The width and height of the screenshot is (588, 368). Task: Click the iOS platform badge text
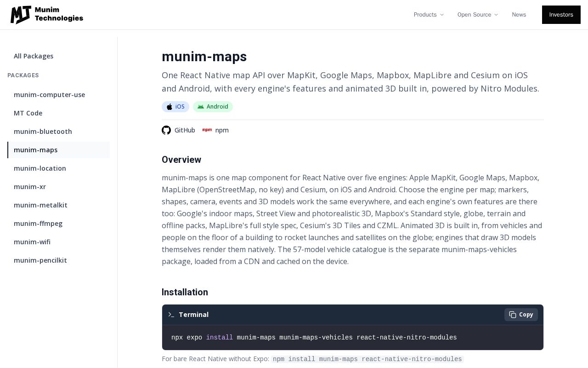(x=180, y=107)
